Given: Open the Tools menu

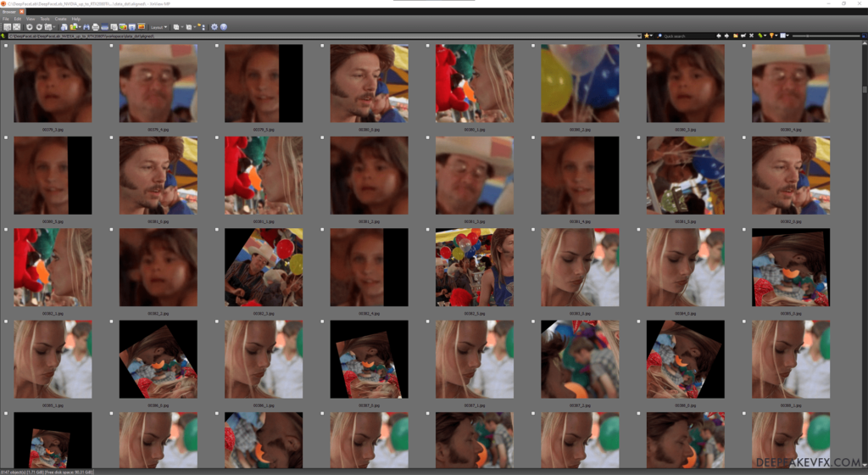Looking at the screenshot, I should click(x=45, y=19).
